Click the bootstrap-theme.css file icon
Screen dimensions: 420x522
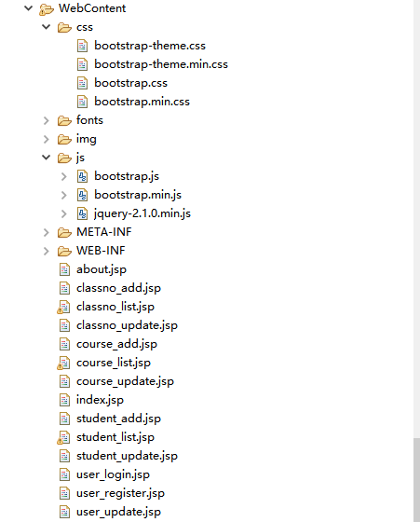pos(82,46)
